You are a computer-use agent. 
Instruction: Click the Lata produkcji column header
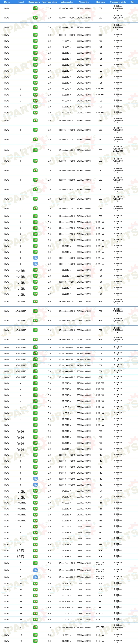click(x=67, y=2)
